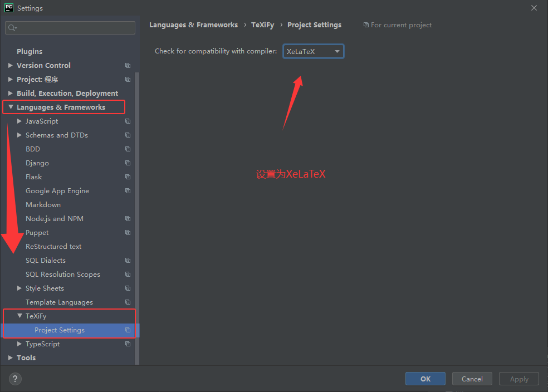Open the compiler compatibility dropdown showing XeLaTeX
Screen dimensions: 548x392
pyautogui.click(x=314, y=51)
